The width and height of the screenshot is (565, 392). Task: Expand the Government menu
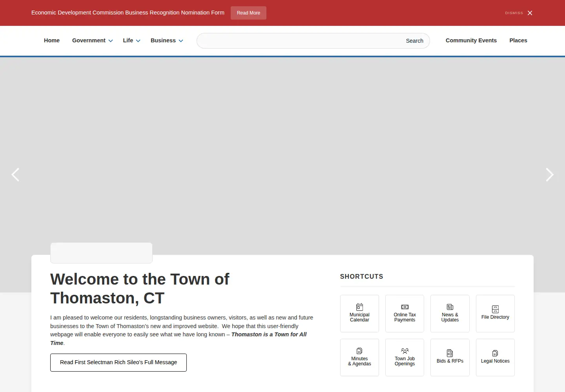(92, 40)
